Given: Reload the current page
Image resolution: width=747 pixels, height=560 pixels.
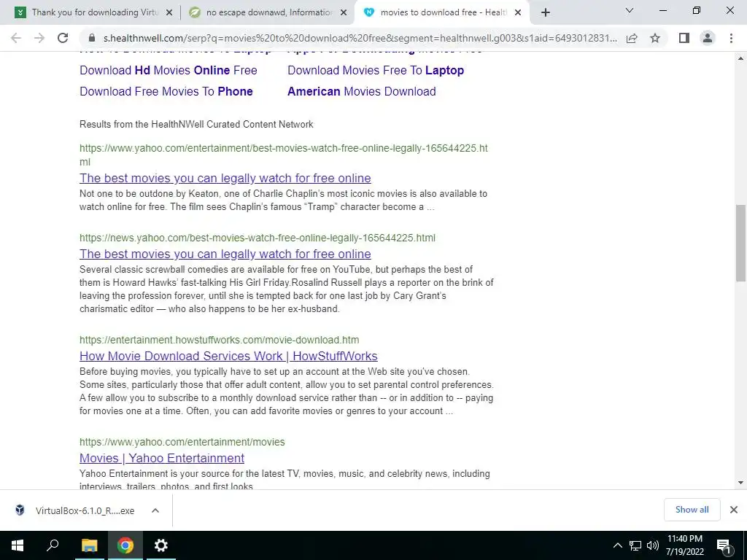Looking at the screenshot, I should tap(63, 38).
